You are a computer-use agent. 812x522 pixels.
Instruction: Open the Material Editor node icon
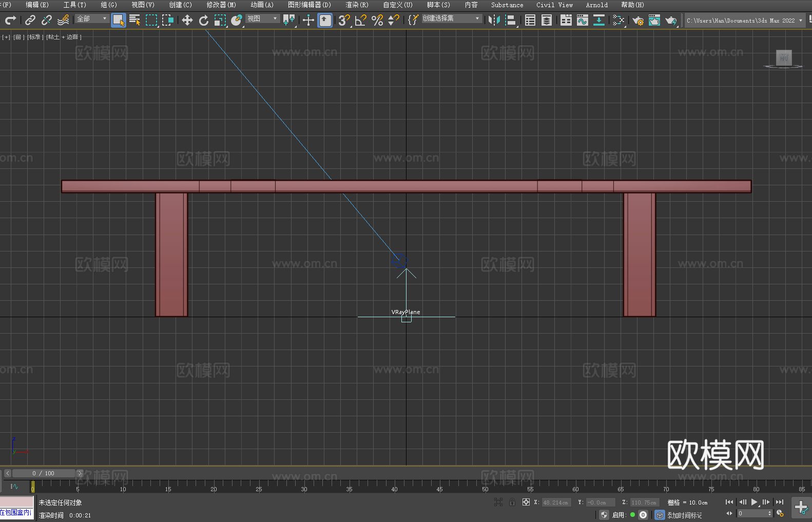[x=618, y=20]
